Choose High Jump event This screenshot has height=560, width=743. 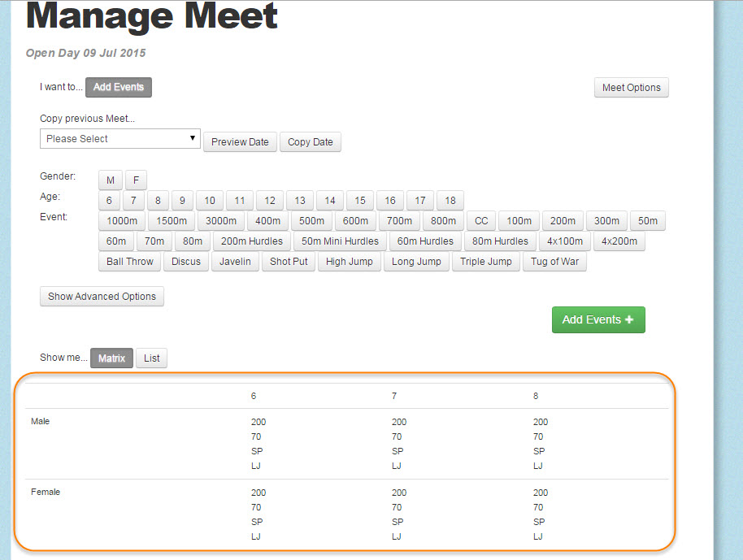350,262
